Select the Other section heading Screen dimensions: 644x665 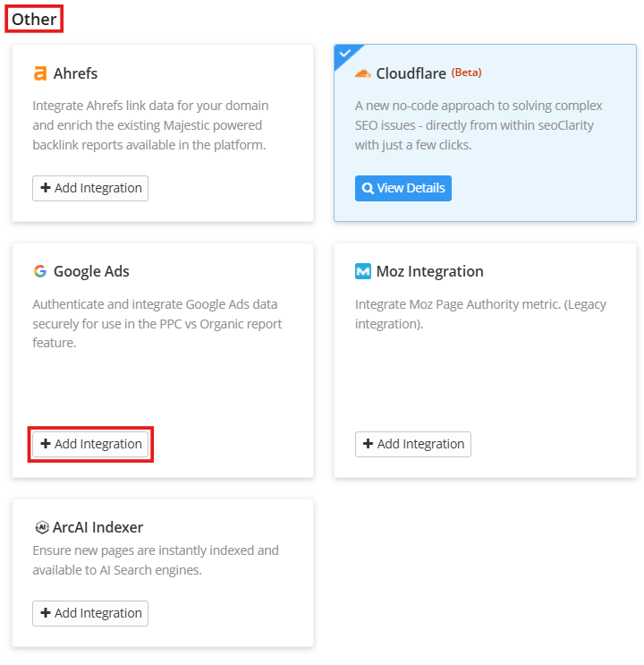34,19
